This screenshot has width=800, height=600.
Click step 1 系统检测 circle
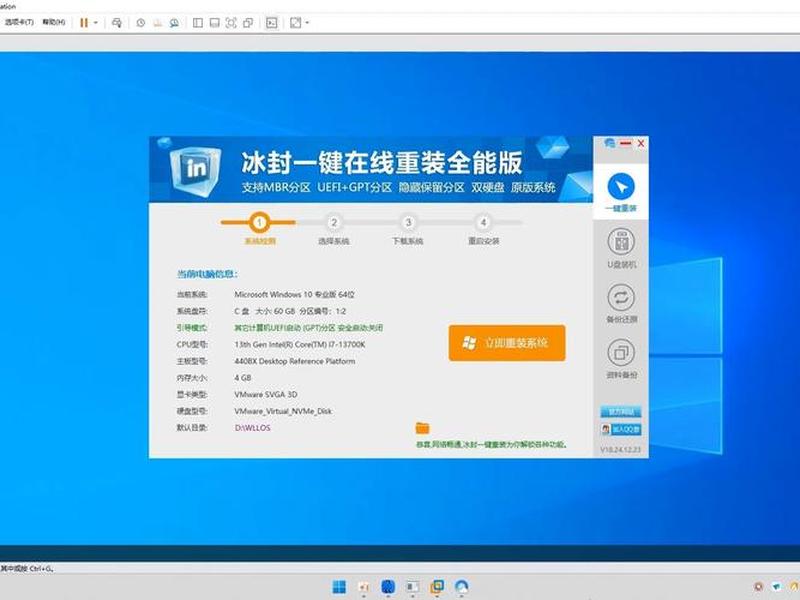pos(260,222)
